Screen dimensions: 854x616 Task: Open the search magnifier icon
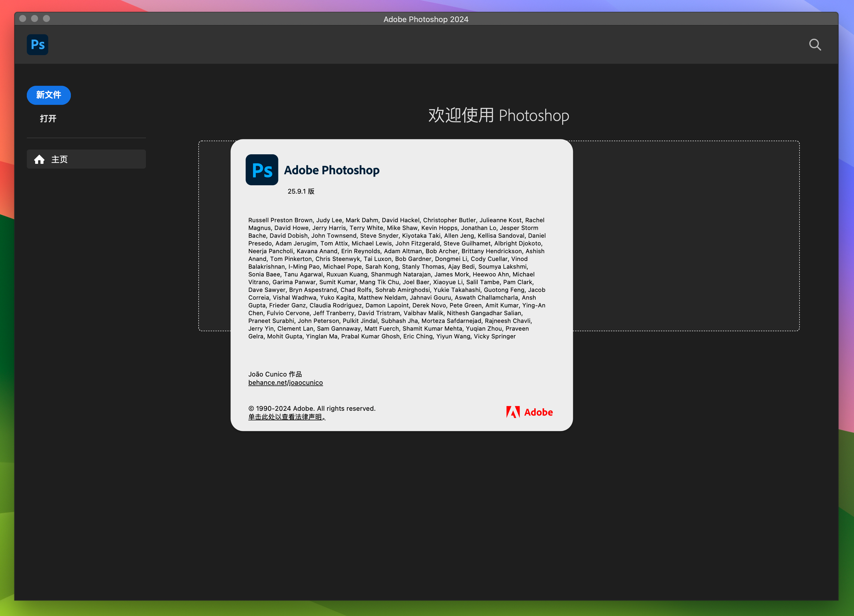pos(815,44)
